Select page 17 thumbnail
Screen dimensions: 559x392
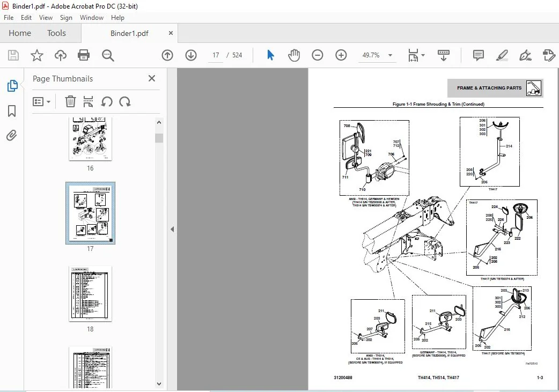[x=90, y=213]
